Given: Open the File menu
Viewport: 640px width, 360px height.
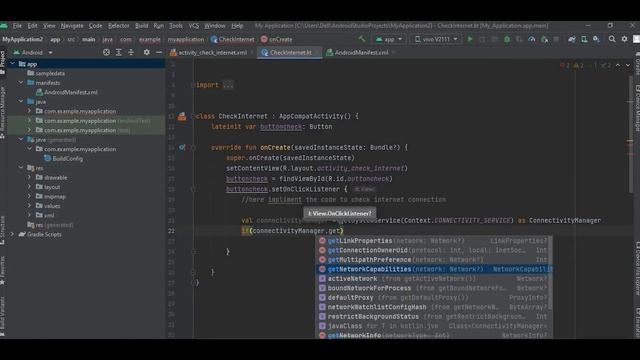Looking at the screenshot, I should (x=17, y=26).
